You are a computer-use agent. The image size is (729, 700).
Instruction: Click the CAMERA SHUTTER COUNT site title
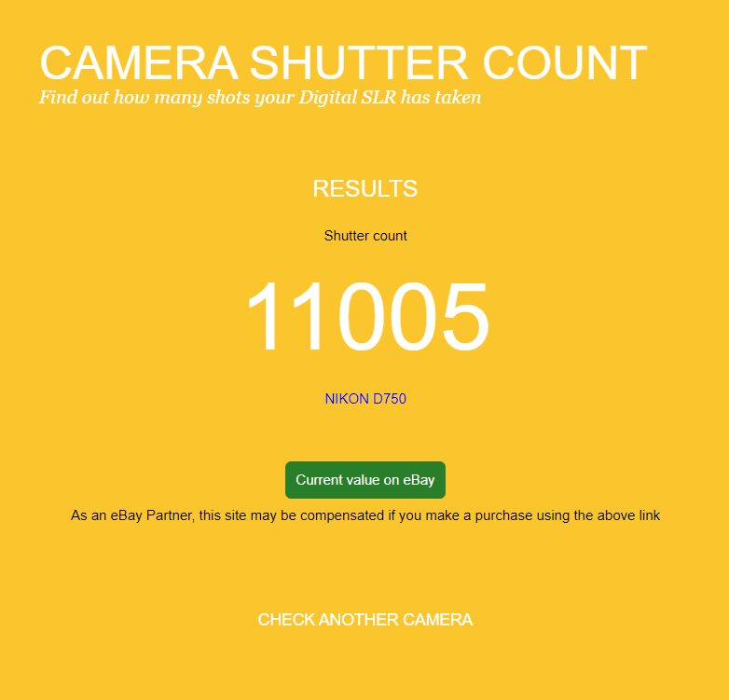pos(343,62)
